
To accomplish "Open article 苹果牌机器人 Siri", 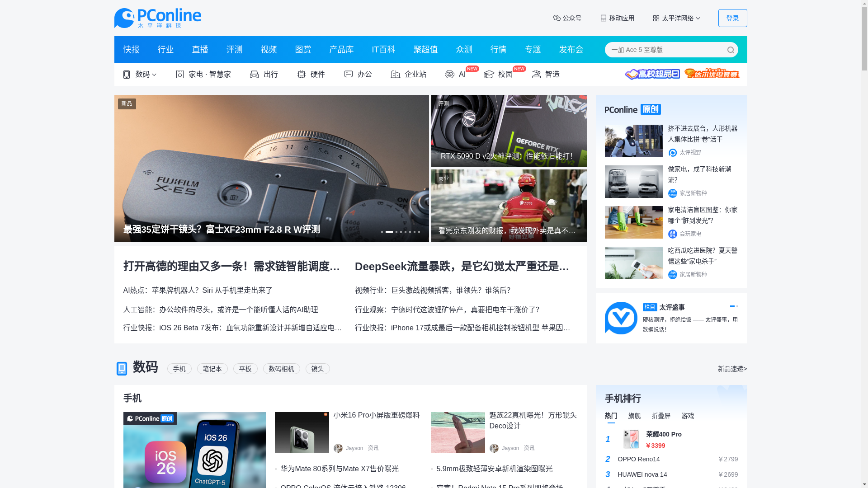I will pyautogui.click(x=198, y=291).
